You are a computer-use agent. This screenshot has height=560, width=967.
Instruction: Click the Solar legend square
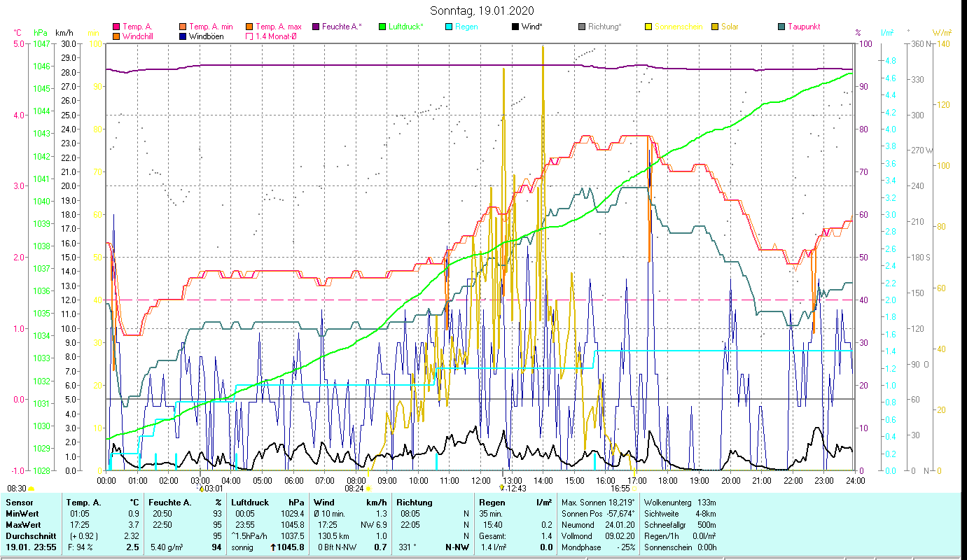click(716, 27)
